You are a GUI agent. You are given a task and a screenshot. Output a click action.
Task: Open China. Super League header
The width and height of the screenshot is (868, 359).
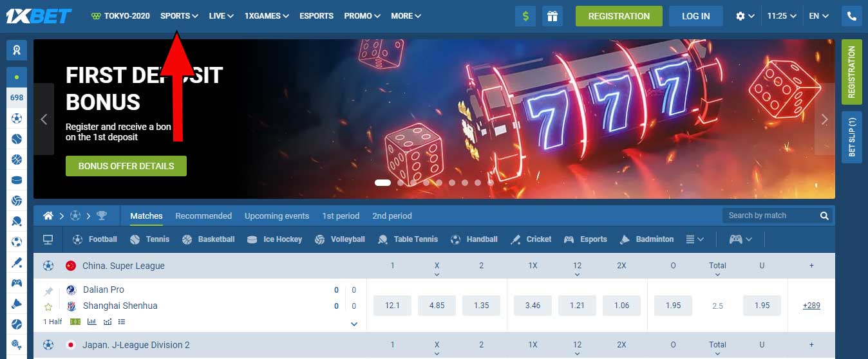[x=123, y=266]
